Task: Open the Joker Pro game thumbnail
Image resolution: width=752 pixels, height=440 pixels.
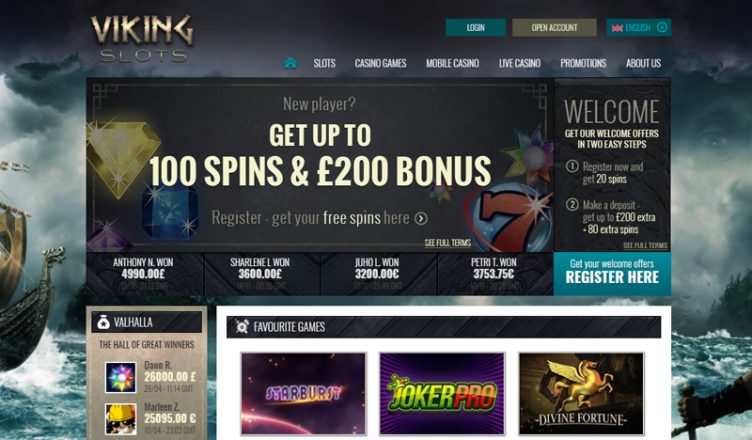Action: tap(442, 393)
